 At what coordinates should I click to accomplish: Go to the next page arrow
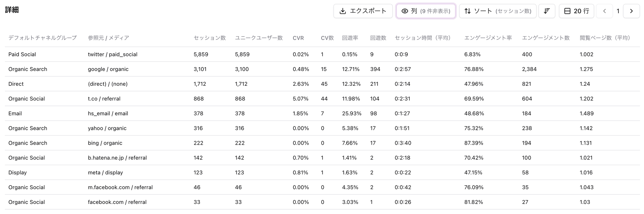point(631,11)
